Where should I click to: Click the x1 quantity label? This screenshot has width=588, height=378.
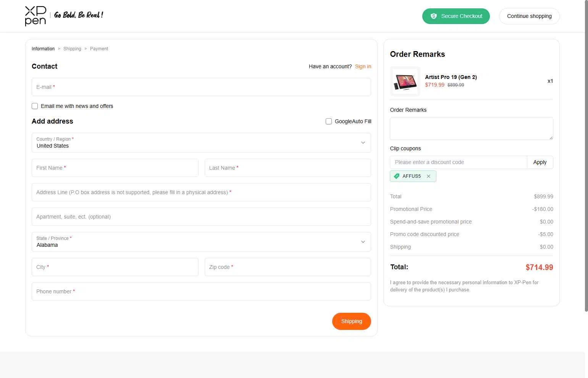(550, 81)
